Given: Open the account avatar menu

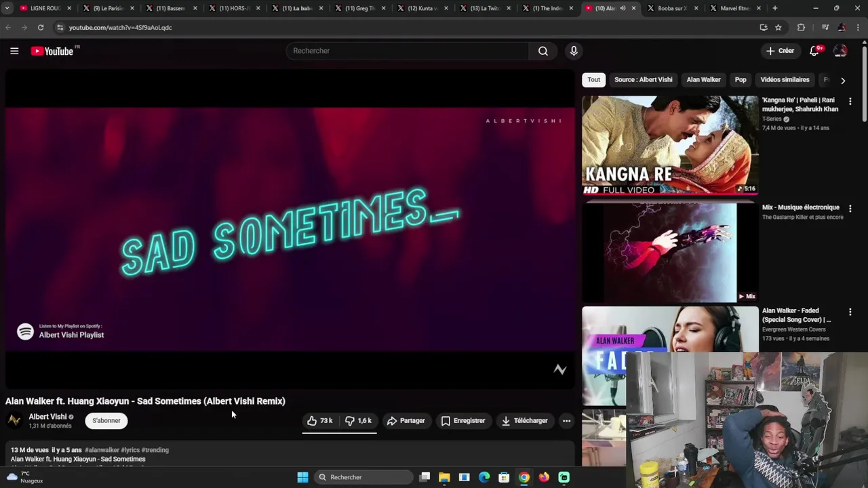Looking at the screenshot, I should 840,51.
